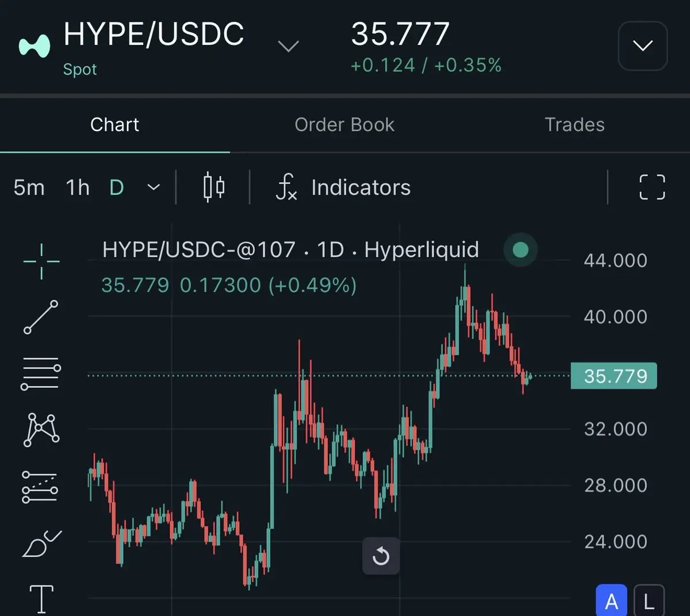Select the text annotation tool

41,599
